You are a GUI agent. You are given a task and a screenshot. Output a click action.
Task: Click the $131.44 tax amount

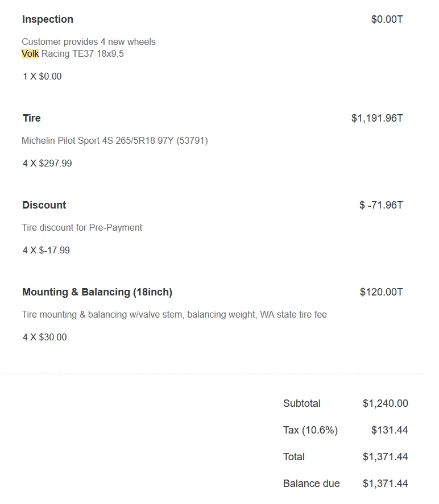pyautogui.click(x=390, y=430)
